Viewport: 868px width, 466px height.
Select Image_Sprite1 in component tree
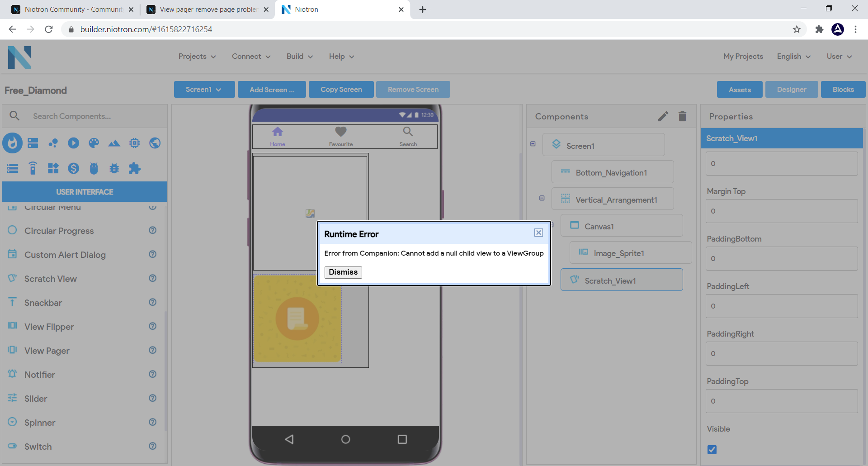631,253
